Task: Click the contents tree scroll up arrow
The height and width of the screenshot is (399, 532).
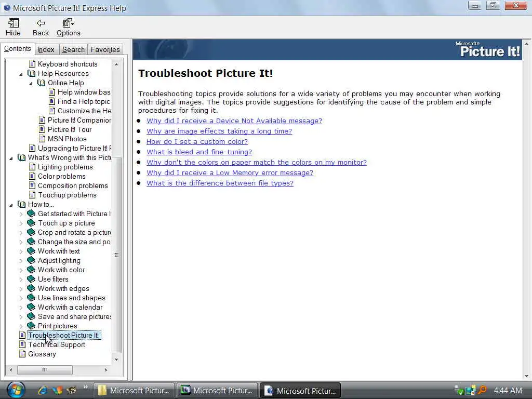Action: point(116,64)
